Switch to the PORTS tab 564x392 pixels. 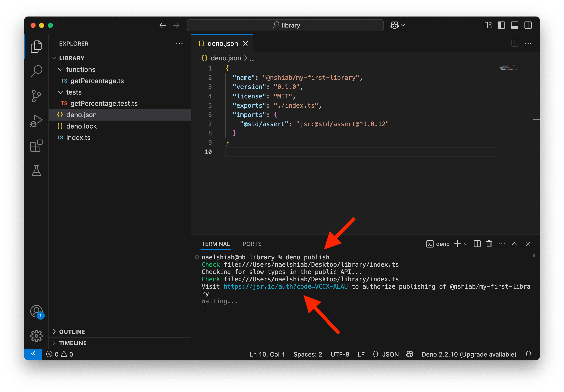point(252,244)
